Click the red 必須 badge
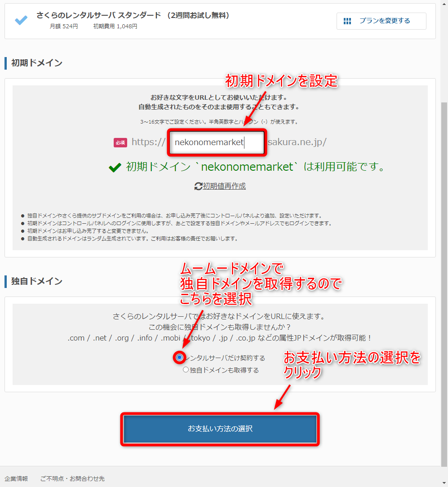 120,142
